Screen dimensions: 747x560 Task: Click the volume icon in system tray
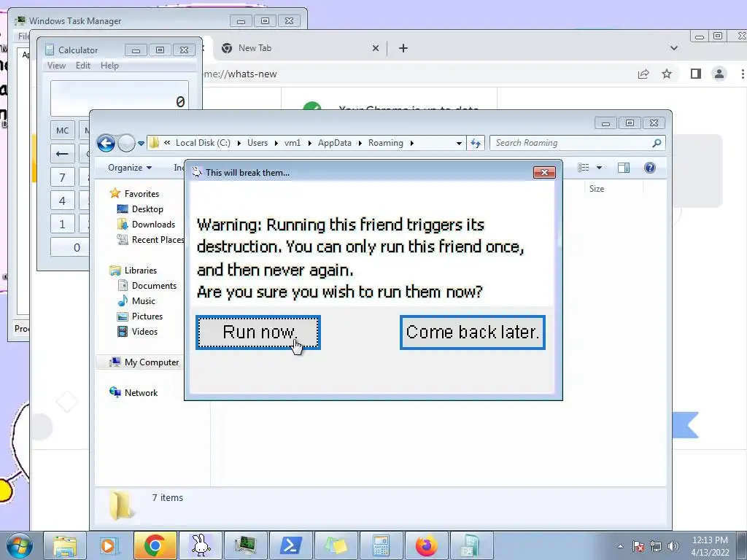coord(673,547)
